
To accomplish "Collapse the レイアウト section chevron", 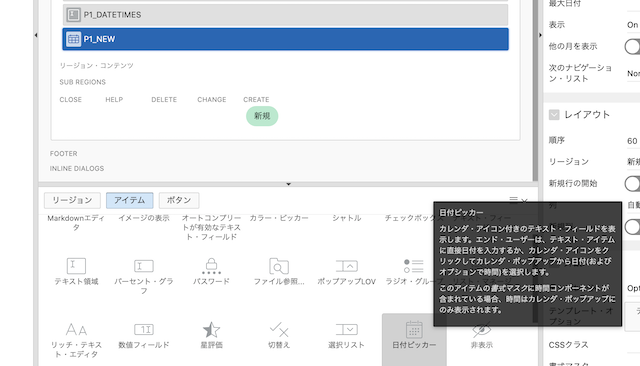I will pyautogui.click(x=554, y=115).
